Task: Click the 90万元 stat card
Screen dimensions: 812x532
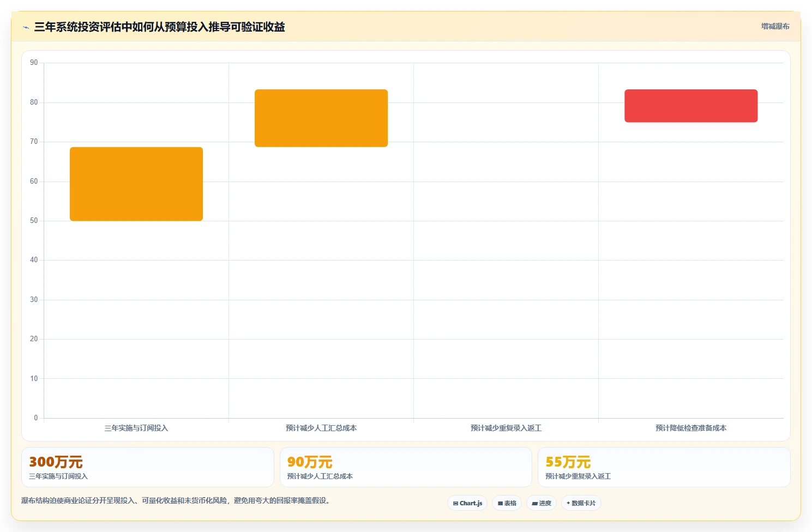Action: pos(406,467)
